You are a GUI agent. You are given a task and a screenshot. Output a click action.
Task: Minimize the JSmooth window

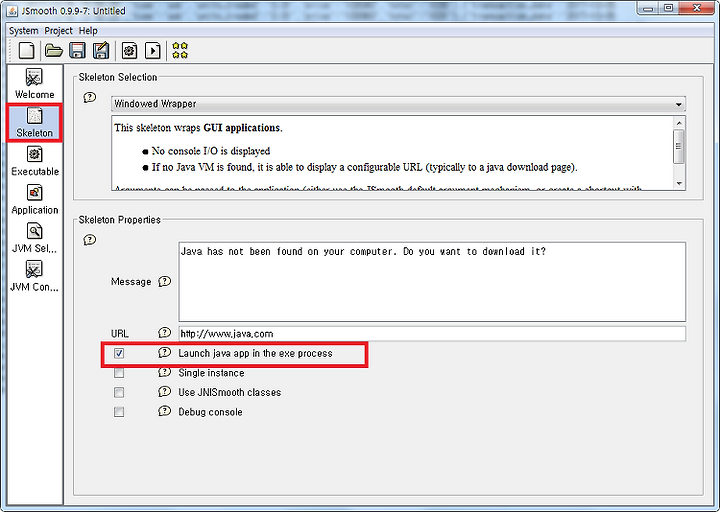648,9
